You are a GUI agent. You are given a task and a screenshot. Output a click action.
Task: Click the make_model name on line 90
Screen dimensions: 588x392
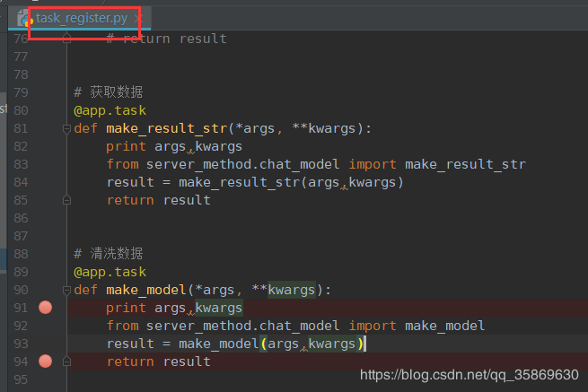(x=145, y=290)
